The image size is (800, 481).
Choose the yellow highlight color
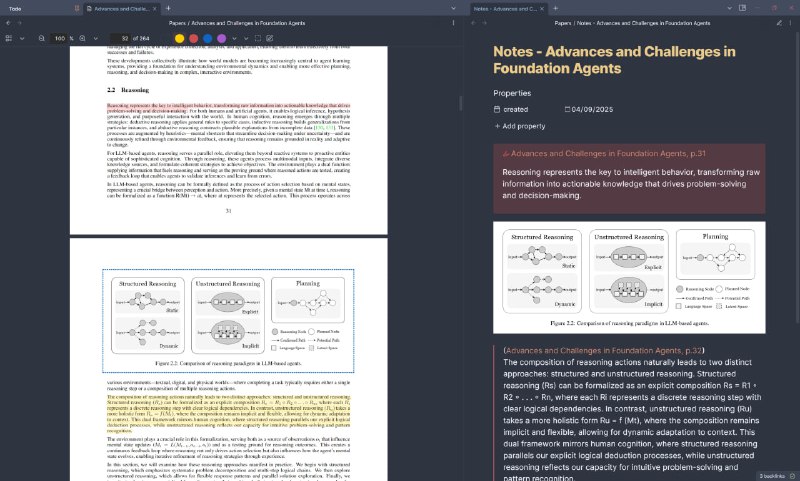click(x=180, y=38)
